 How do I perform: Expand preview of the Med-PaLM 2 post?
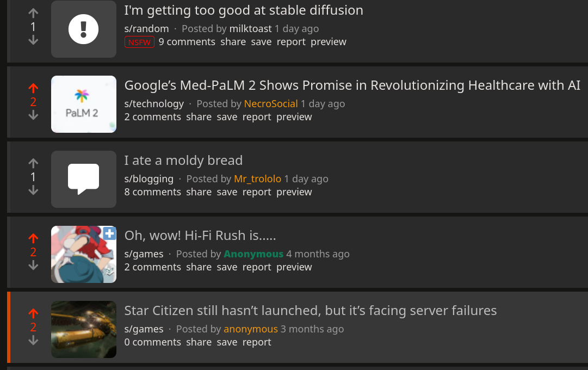coord(294,117)
